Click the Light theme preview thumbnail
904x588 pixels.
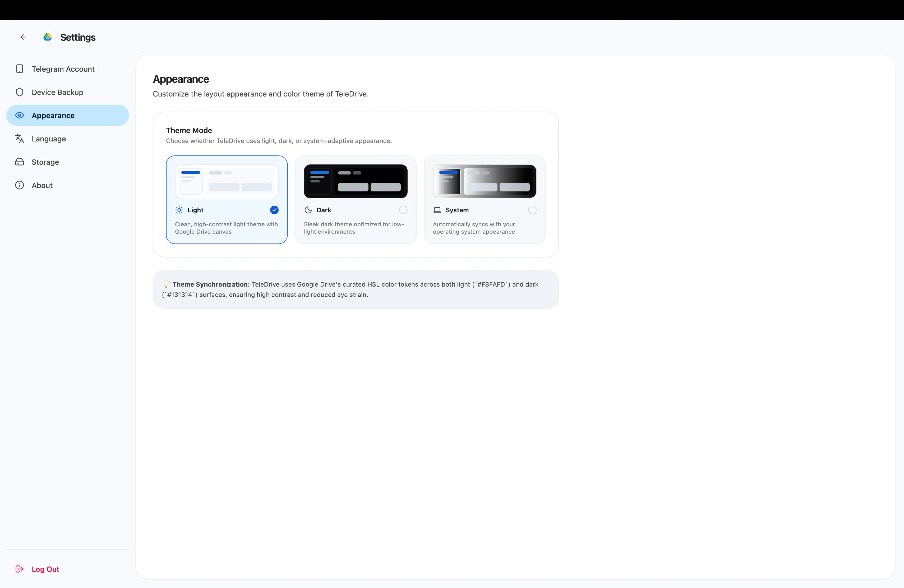[x=227, y=181]
